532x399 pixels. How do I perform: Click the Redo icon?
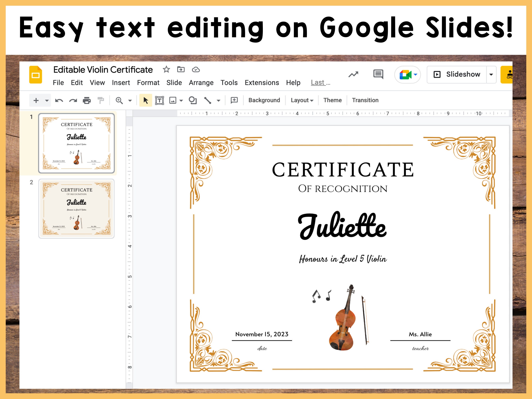[73, 100]
